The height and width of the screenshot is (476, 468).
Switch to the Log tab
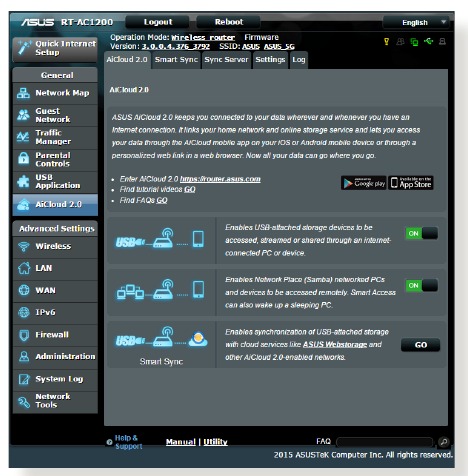click(x=299, y=60)
